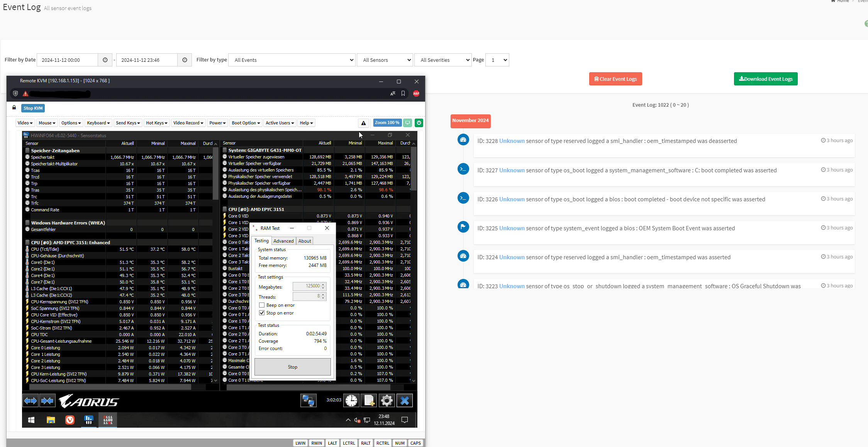This screenshot has height=447, width=868.
Task: Click the ABP extension icon
Action: (416, 93)
